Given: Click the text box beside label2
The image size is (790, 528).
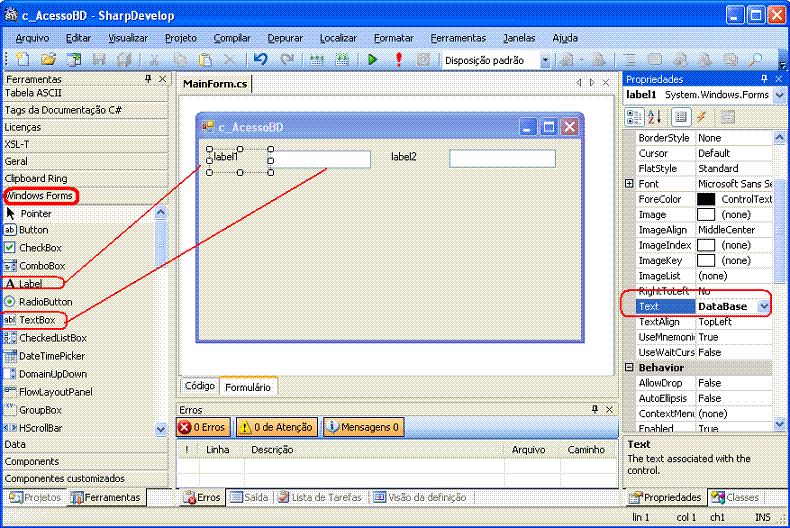Looking at the screenshot, I should click(502, 159).
